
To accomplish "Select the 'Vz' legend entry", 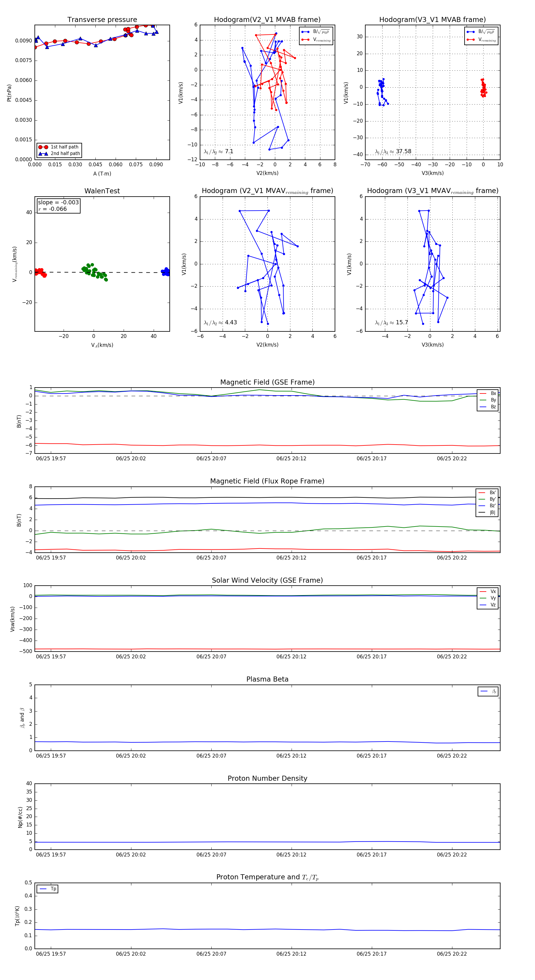I will coord(488,605).
